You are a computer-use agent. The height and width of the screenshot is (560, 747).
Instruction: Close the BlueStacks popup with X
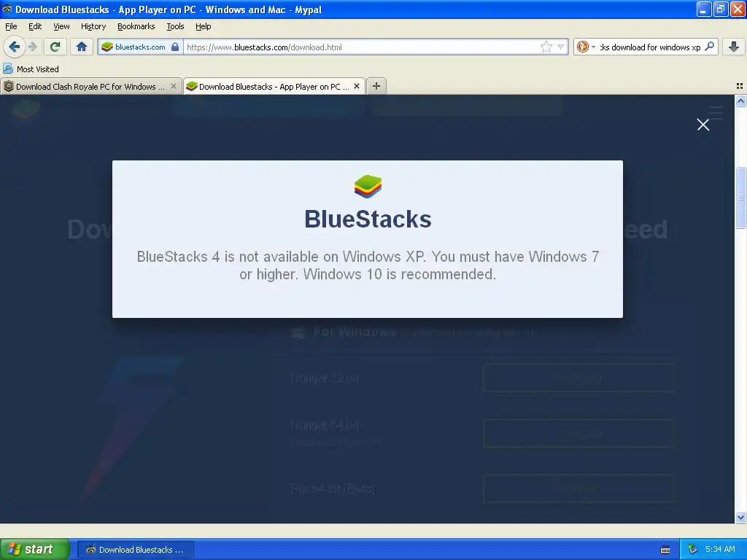pyautogui.click(x=703, y=125)
